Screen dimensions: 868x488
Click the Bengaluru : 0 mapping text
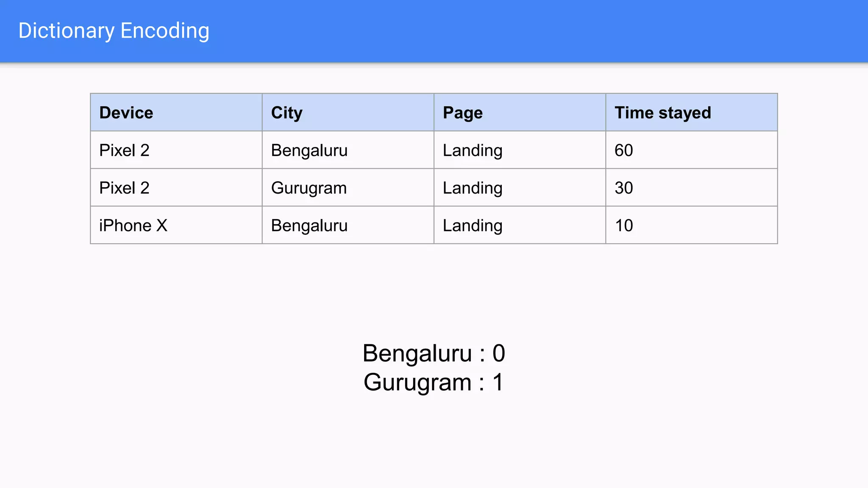pos(434,353)
